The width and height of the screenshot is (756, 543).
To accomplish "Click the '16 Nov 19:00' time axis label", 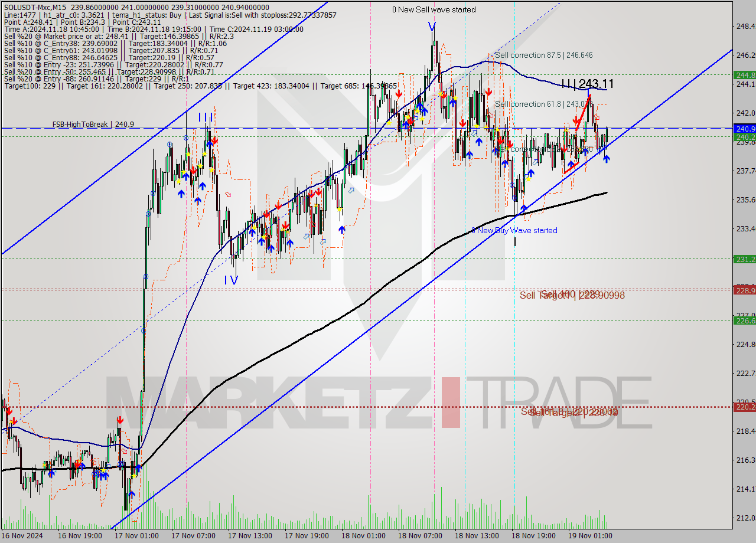I will [80, 536].
